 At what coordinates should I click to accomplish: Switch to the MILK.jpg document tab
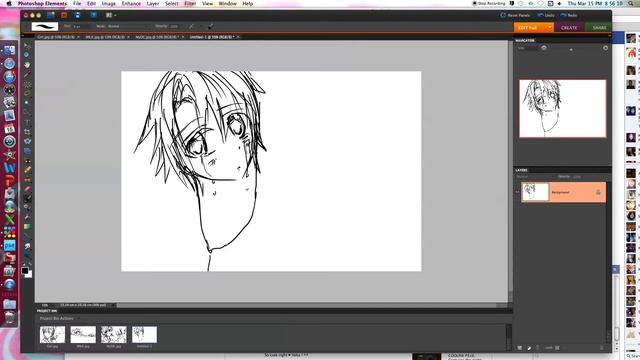[x=107, y=37]
